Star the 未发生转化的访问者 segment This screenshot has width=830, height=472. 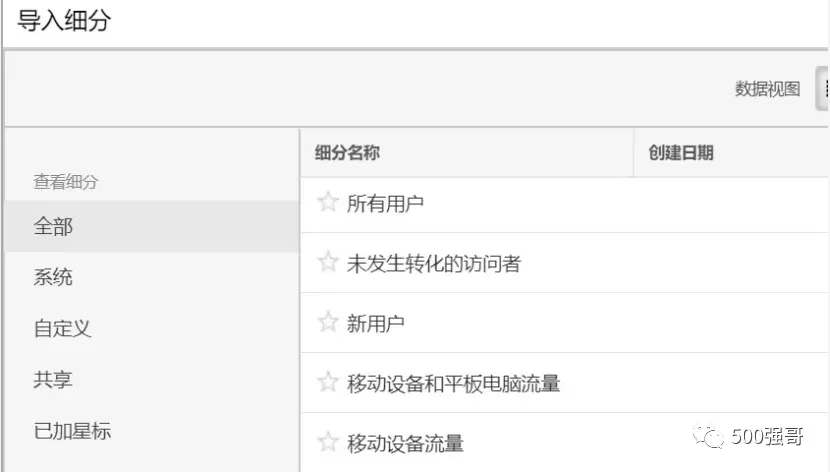coord(328,263)
